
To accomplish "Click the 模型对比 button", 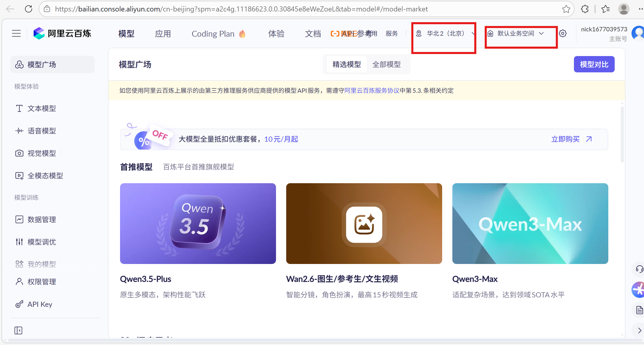I will [x=594, y=64].
